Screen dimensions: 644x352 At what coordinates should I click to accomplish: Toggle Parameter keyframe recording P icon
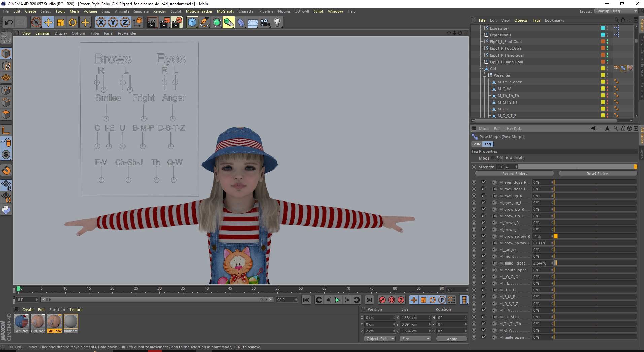[x=442, y=300]
